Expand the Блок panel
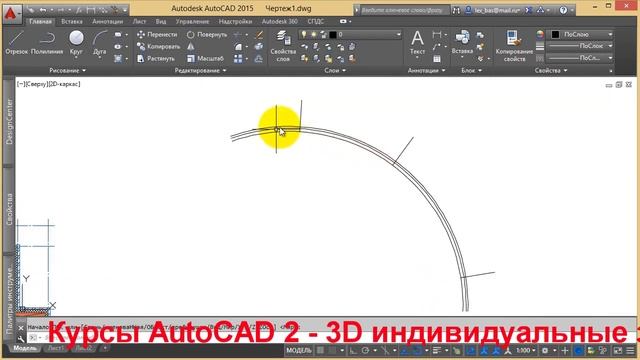The width and height of the screenshot is (640, 360). coord(471,71)
